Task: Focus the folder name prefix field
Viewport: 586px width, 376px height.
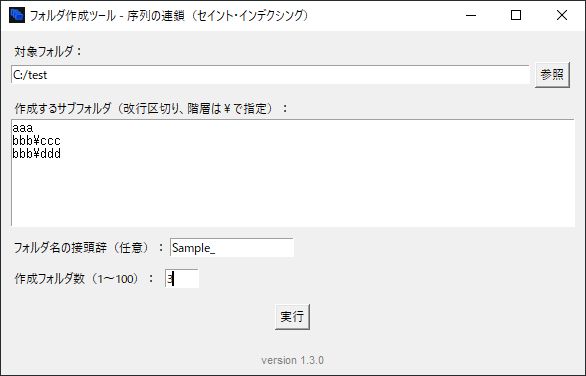Action: [232, 247]
